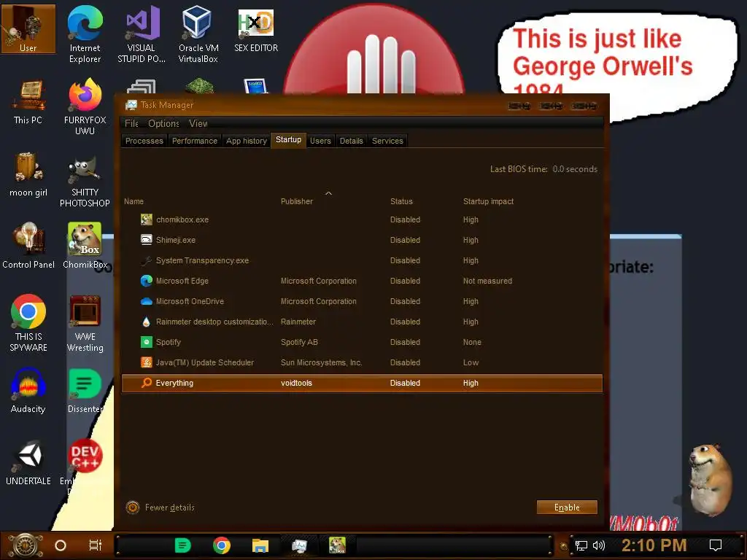Open Control Panel desktop icon
This screenshot has width=747, height=560.
28,246
